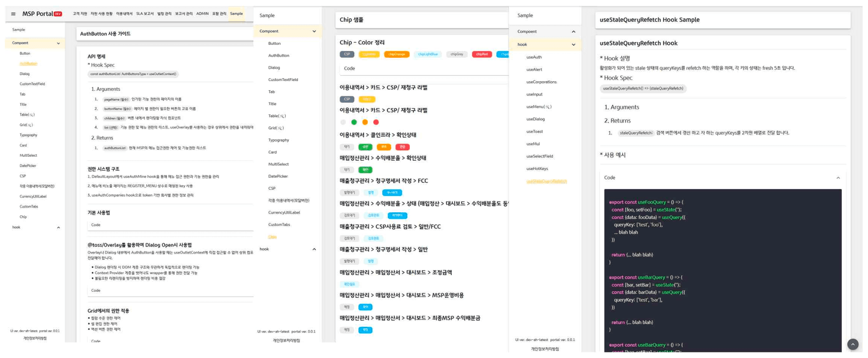Pick the red status dot
868x358 pixels.
(x=376, y=122)
